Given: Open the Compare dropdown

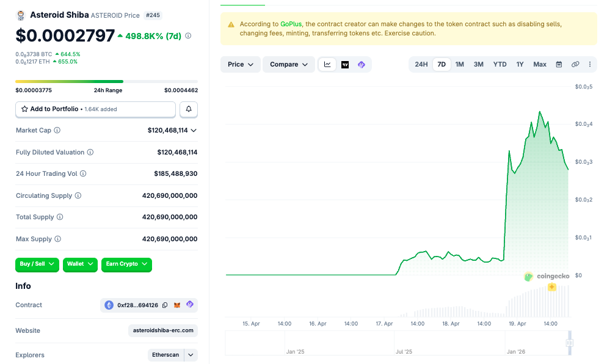Looking at the screenshot, I should (x=288, y=64).
